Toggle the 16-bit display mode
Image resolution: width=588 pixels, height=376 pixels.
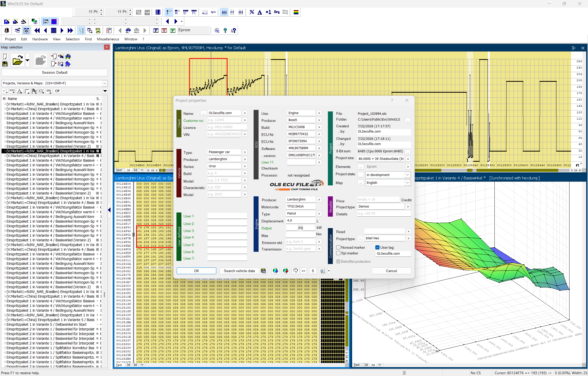(177, 12)
